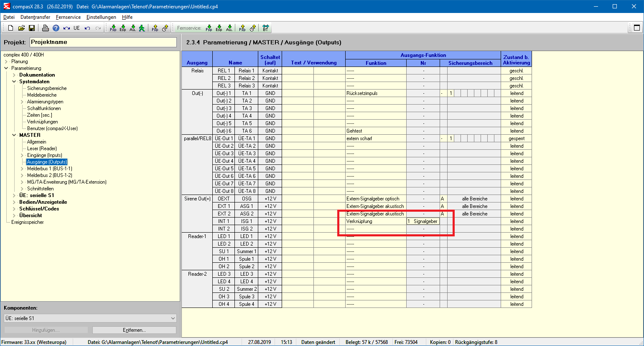This screenshot has height=346, width=644.
Task: Open a file with the folder icon
Action: point(21,28)
